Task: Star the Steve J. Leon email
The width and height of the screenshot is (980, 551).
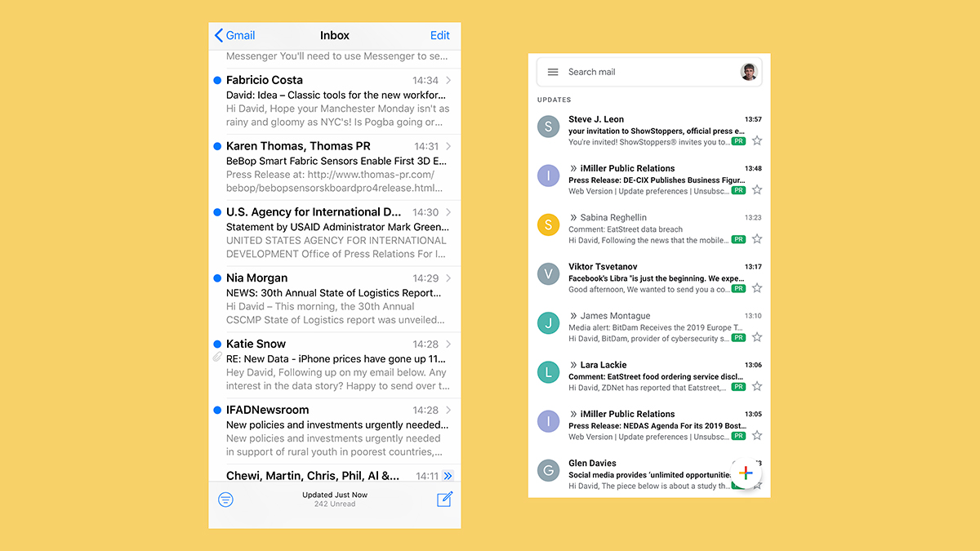Action: (757, 141)
